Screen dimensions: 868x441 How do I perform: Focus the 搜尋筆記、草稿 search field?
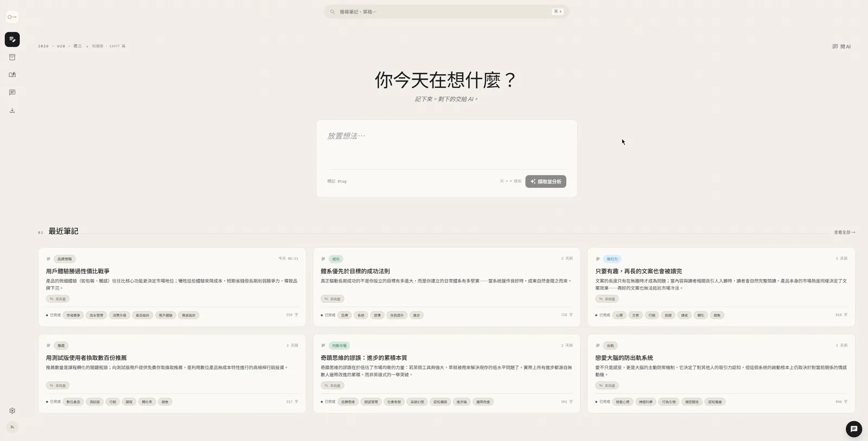click(x=446, y=11)
